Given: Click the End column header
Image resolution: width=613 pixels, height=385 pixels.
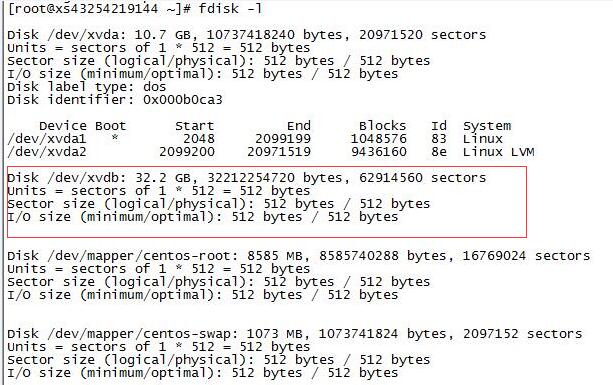Looking at the screenshot, I should 299,126.
